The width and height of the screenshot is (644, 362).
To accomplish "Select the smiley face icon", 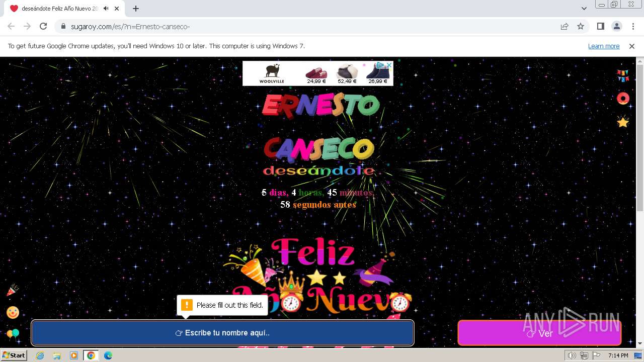I will tap(13, 313).
